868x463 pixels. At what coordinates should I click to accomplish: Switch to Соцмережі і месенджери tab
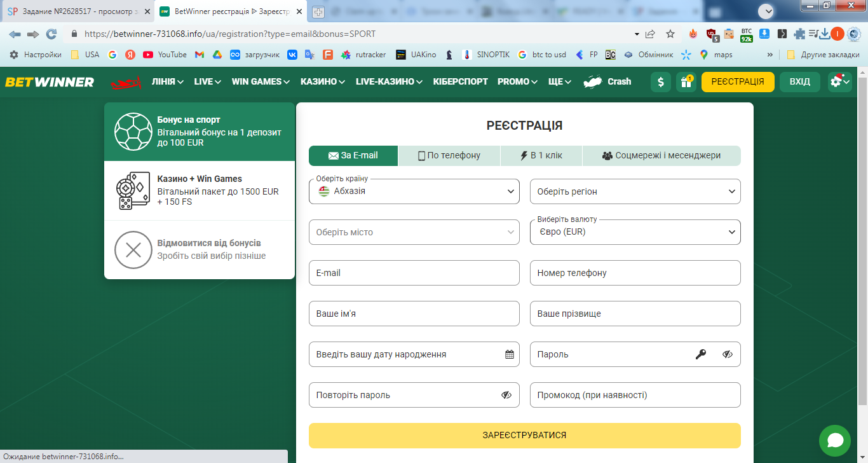[661, 155]
